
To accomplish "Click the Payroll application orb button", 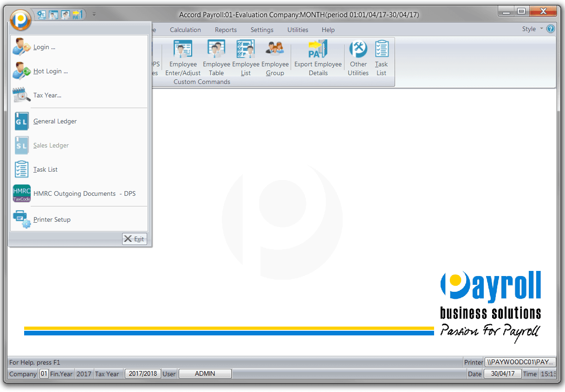I will pos(20,20).
